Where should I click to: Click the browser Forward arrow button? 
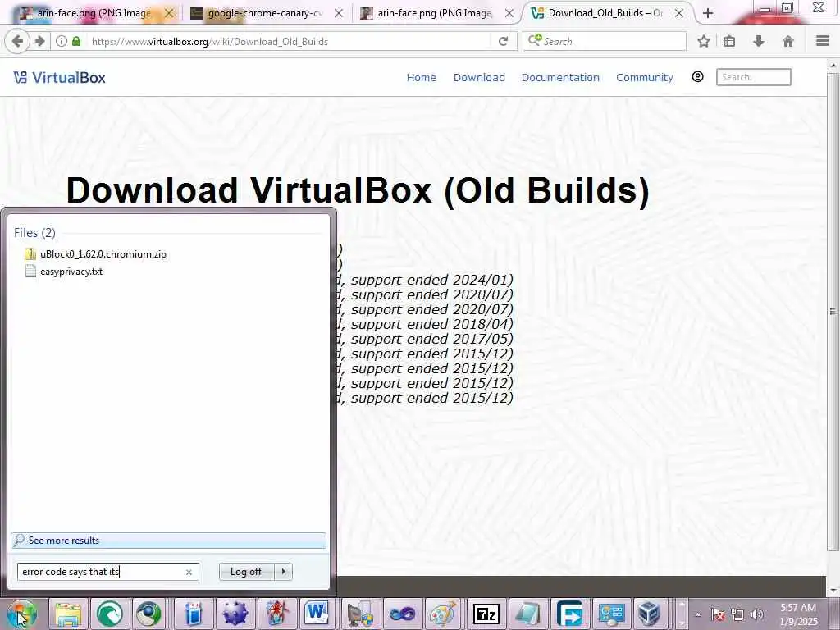pos(40,41)
